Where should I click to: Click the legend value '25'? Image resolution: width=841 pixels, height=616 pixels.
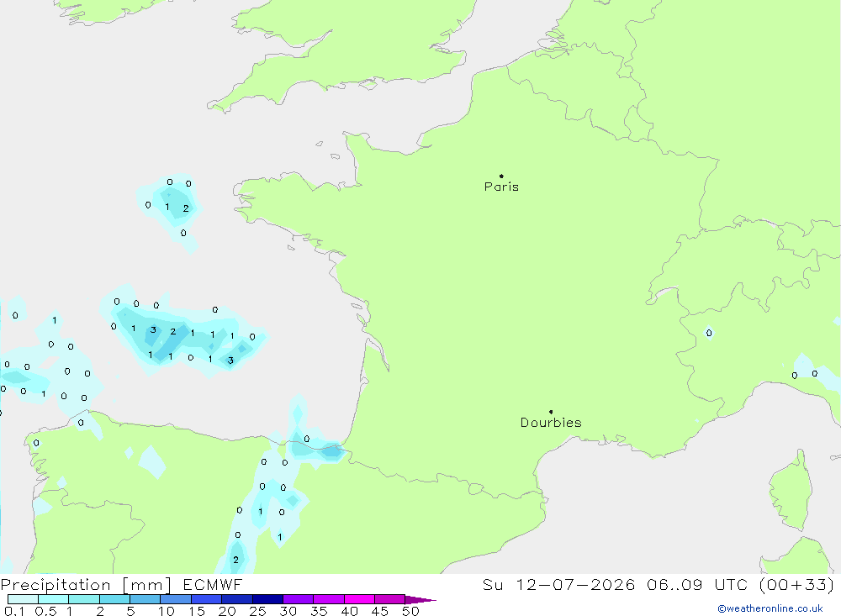tap(258, 611)
